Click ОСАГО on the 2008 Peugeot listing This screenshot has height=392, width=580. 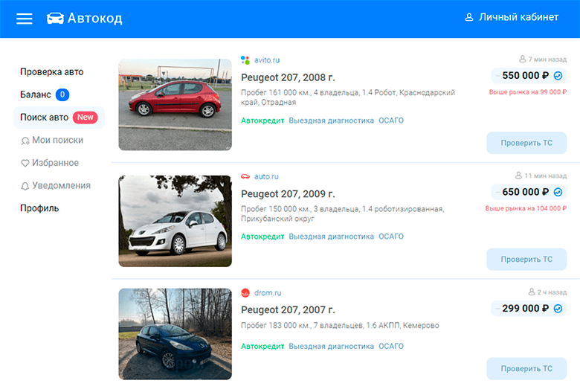coord(391,121)
